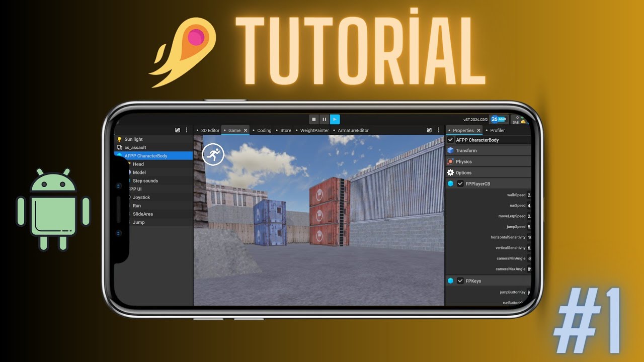The width and height of the screenshot is (644, 362).
Task: Click the runSpeed value field
Action: pos(529,206)
